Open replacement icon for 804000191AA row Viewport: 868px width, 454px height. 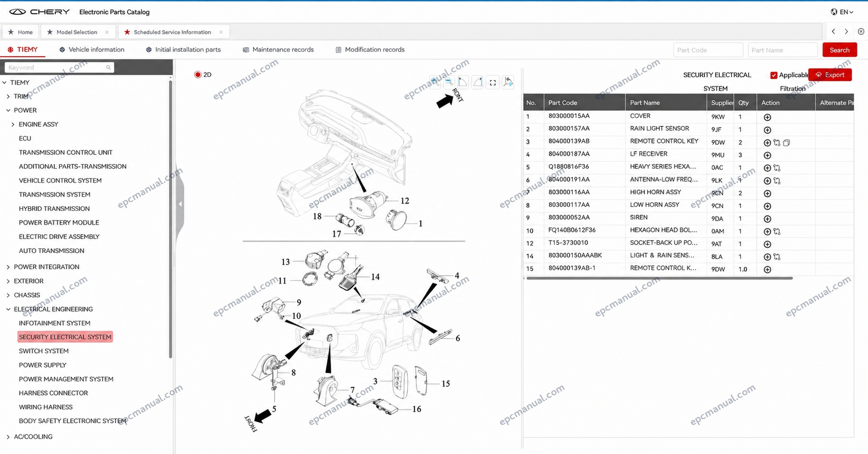coord(777,180)
